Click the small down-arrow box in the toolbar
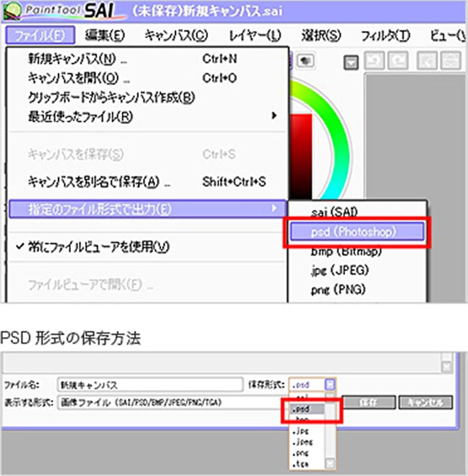This screenshot has height=476, width=468. (x=351, y=63)
